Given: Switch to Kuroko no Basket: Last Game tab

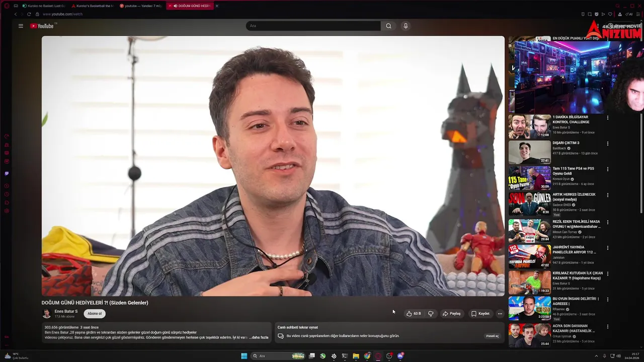Looking at the screenshot, I should pos(43,6).
